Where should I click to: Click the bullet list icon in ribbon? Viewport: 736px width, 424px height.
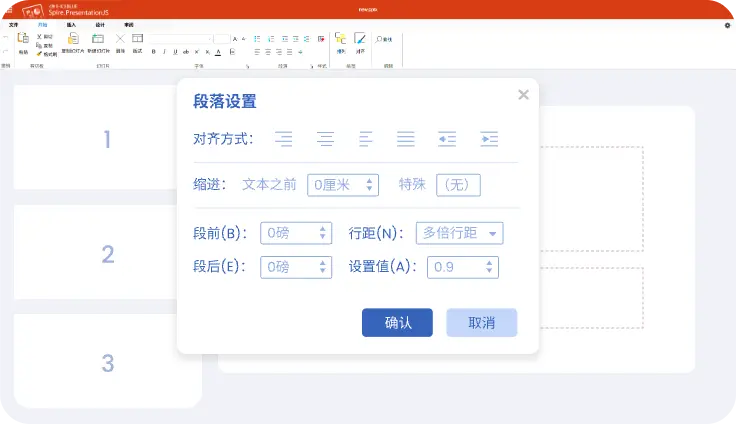[257, 39]
